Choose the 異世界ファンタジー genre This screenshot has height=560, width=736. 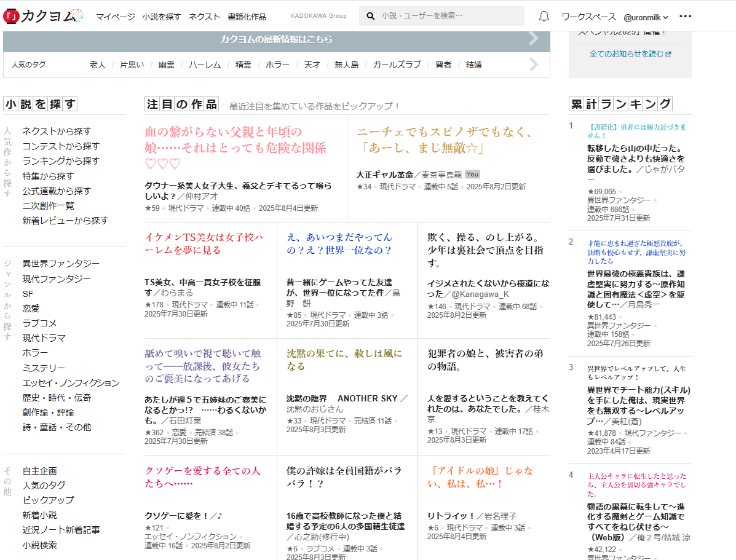point(61,264)
